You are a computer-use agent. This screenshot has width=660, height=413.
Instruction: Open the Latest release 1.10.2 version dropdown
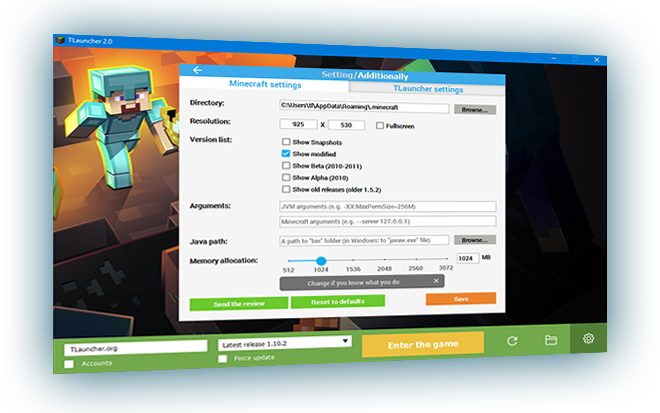[x=285, y=343]
